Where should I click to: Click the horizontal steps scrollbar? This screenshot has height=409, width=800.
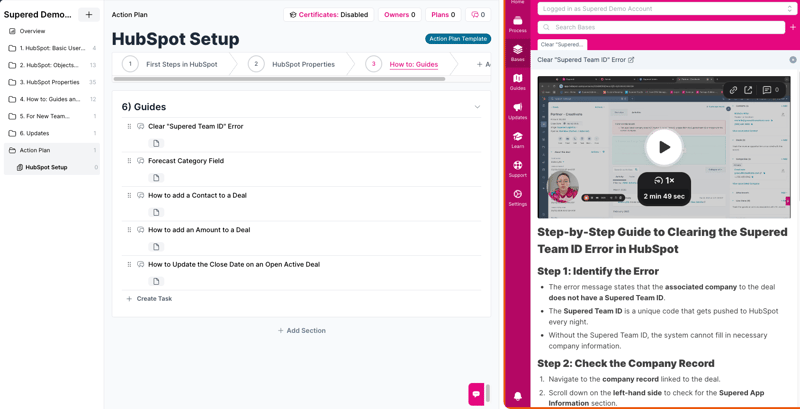click(279, 79)
